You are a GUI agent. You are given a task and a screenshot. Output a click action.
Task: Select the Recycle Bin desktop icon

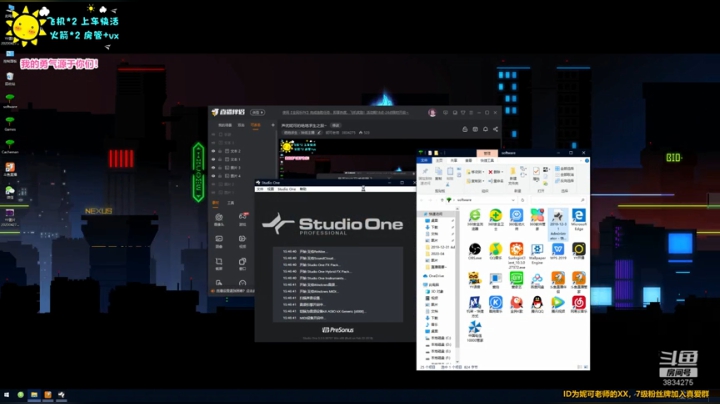(x=10, y=77)
